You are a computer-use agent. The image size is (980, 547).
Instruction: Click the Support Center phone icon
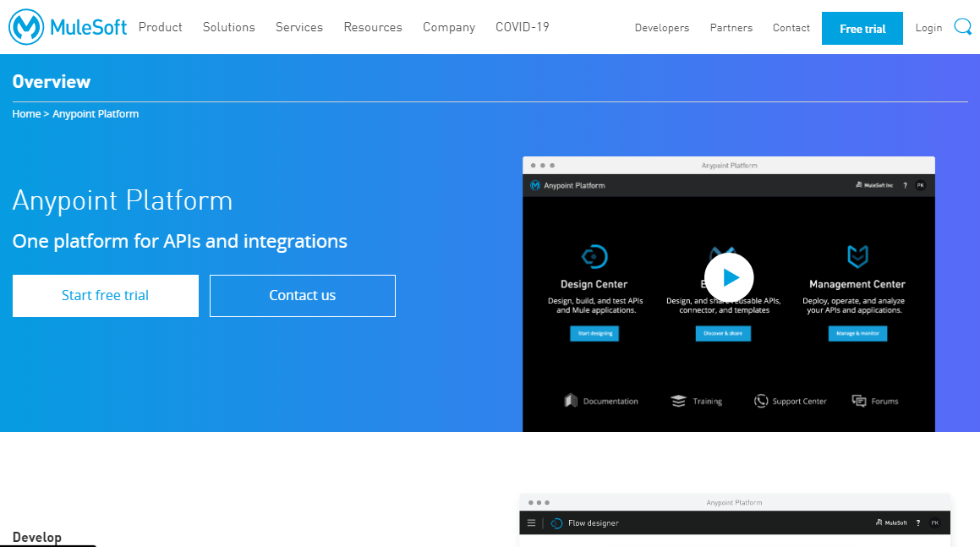(x=761, y=401)
